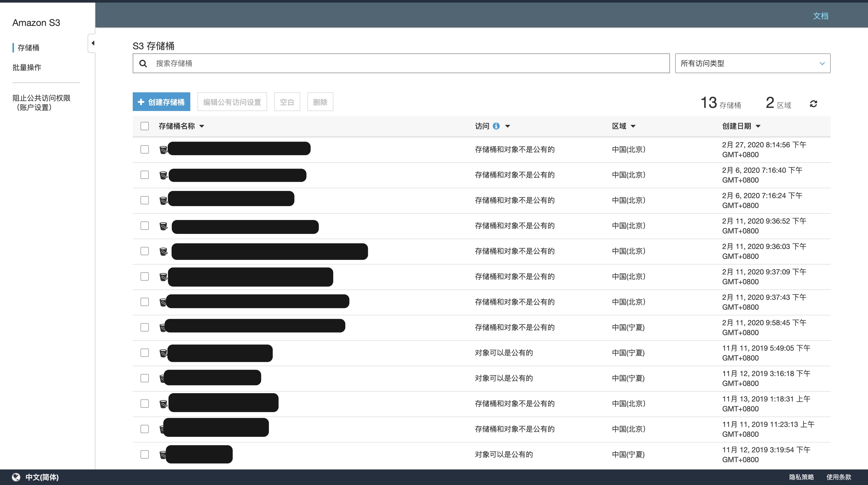Click the magnifier search icon

(143, 63)
